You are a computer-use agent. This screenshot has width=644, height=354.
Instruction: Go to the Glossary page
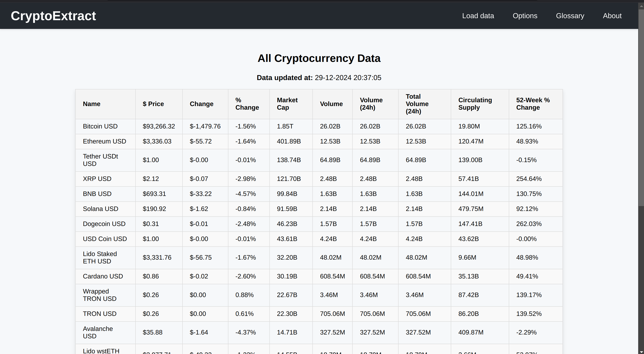click(570, 16)
